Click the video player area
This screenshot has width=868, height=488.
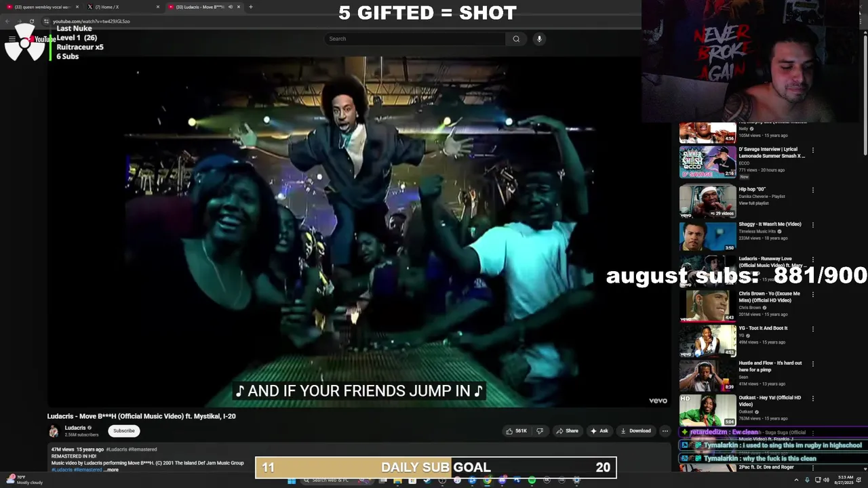[x=359, y=232]
